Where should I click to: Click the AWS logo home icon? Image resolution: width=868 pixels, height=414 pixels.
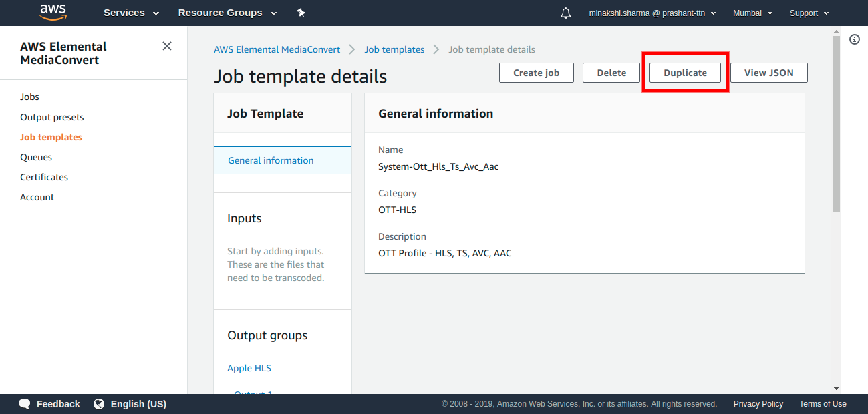53,12
